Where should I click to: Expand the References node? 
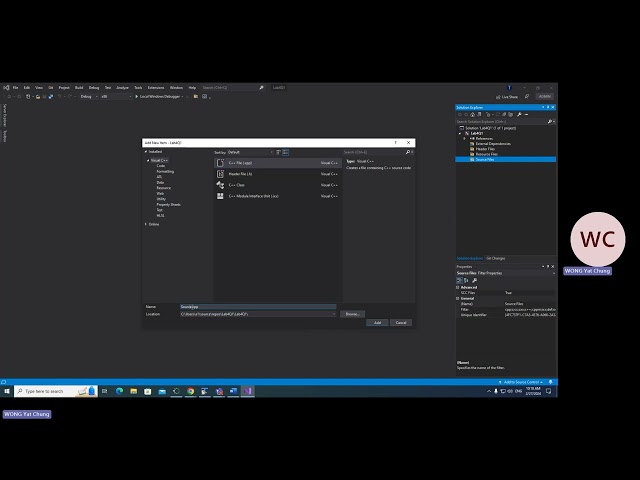pyautogui.click(x=464, y=138)
